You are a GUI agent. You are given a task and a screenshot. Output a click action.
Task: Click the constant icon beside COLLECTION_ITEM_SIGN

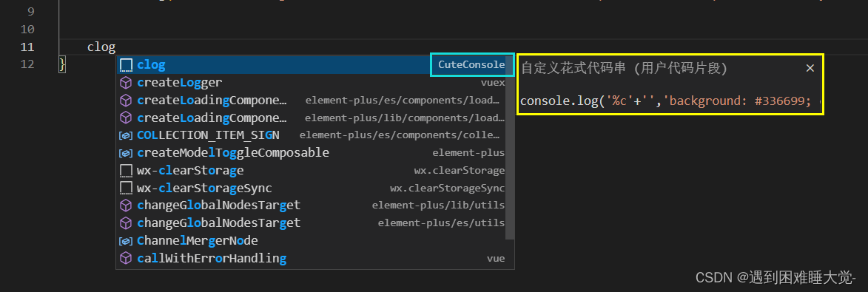pyautogui.click(x=127, y=135)
